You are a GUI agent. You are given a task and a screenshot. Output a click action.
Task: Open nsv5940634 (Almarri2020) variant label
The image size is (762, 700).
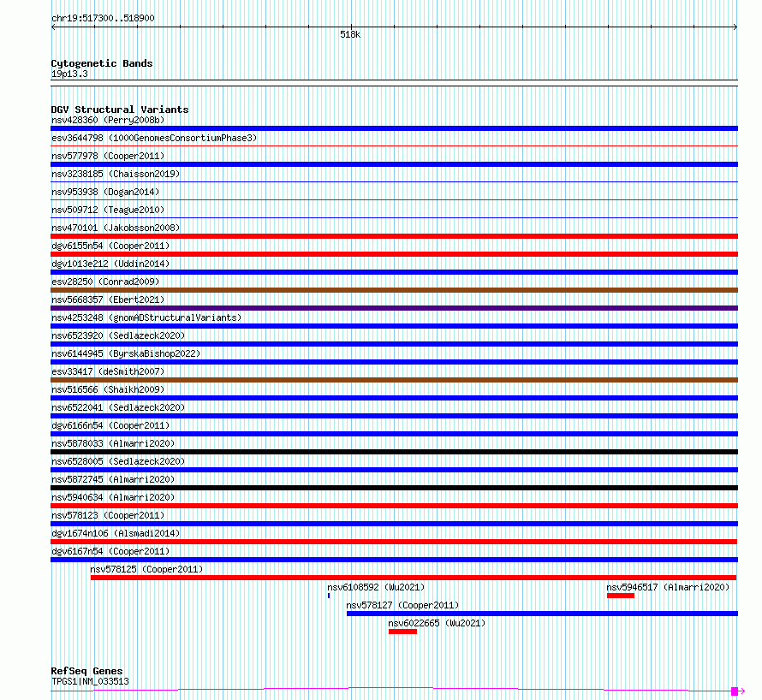113,497
